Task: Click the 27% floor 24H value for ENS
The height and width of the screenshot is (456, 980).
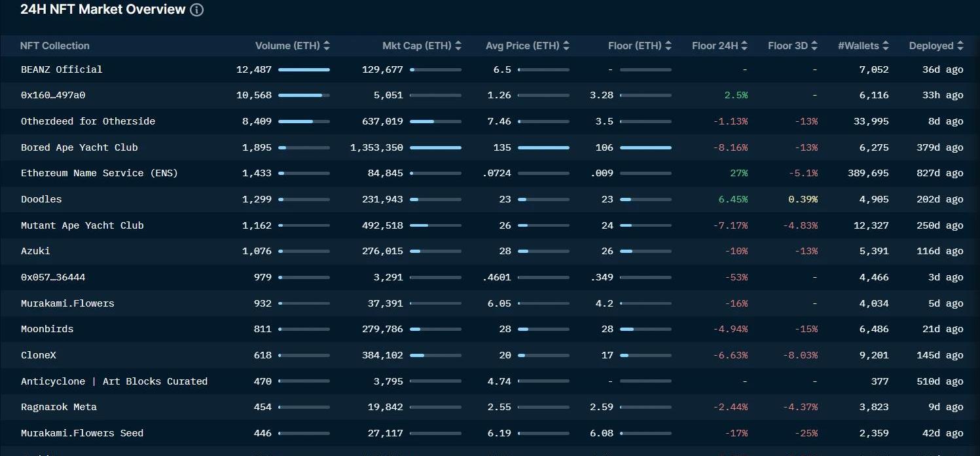Action: [739, 173]
